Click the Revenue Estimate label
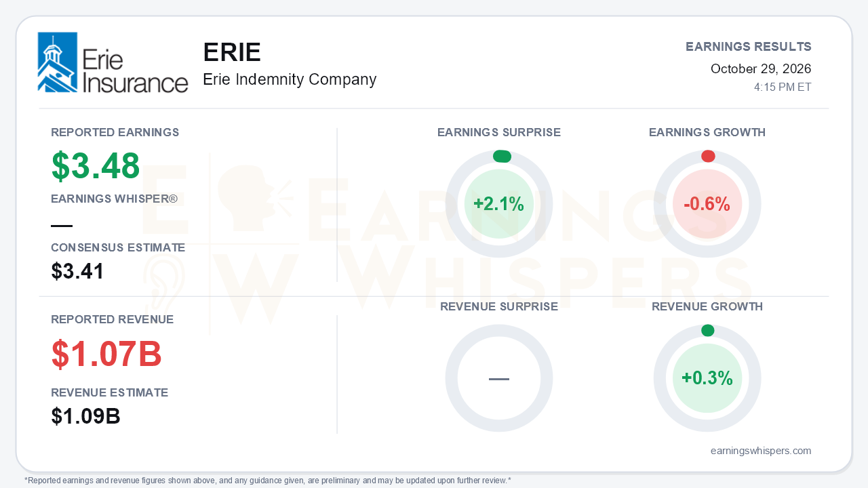This screenshot has height=488, width=868. [x=110, y=392]
